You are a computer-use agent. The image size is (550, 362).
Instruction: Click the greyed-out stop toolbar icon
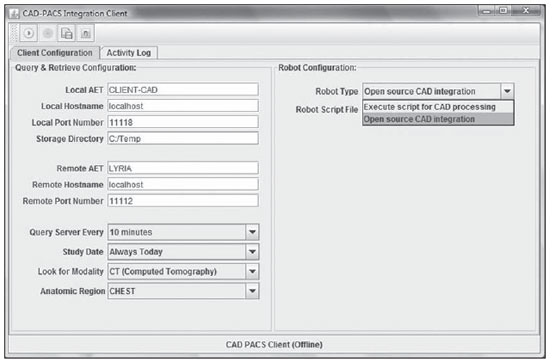(48, 33)
